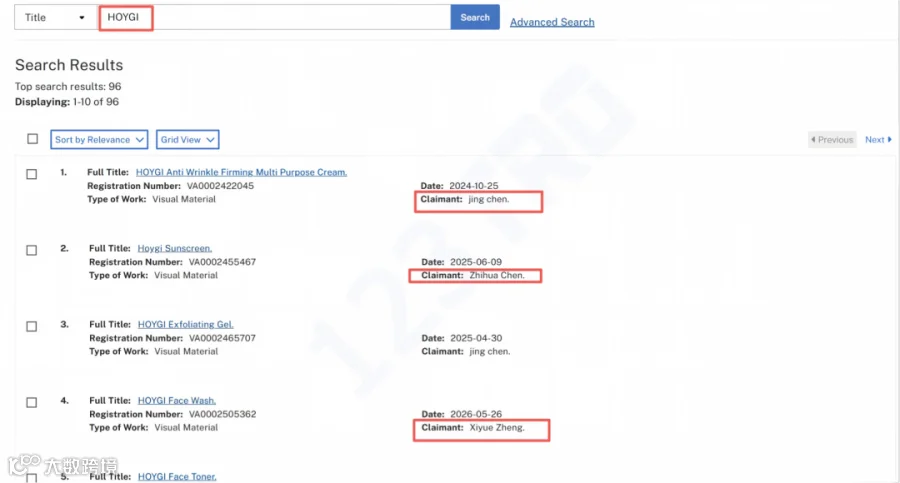The width and height of the screenshot is (900, 483).
Task: Expand the Sort by Relevance dropdown
Action: coord(99,140)
